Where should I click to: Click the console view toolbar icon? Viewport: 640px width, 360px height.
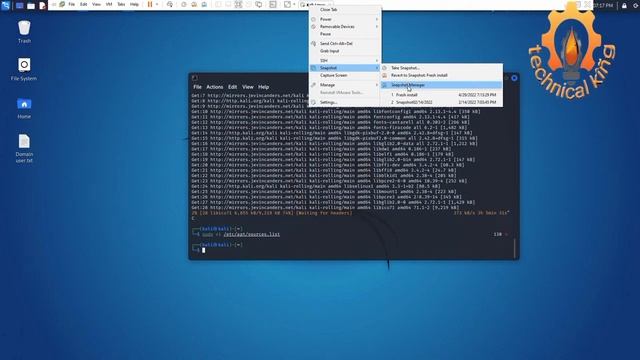(x=273, y=4)
